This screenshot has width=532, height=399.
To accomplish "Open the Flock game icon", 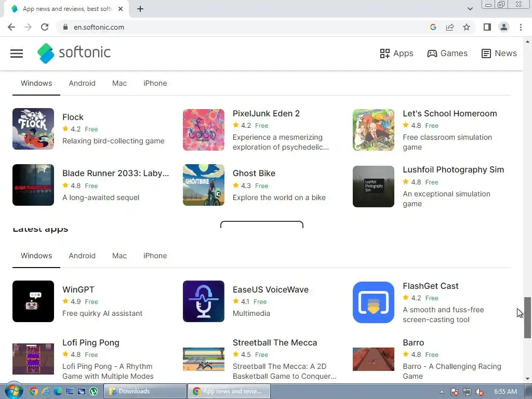I will 33,129.
